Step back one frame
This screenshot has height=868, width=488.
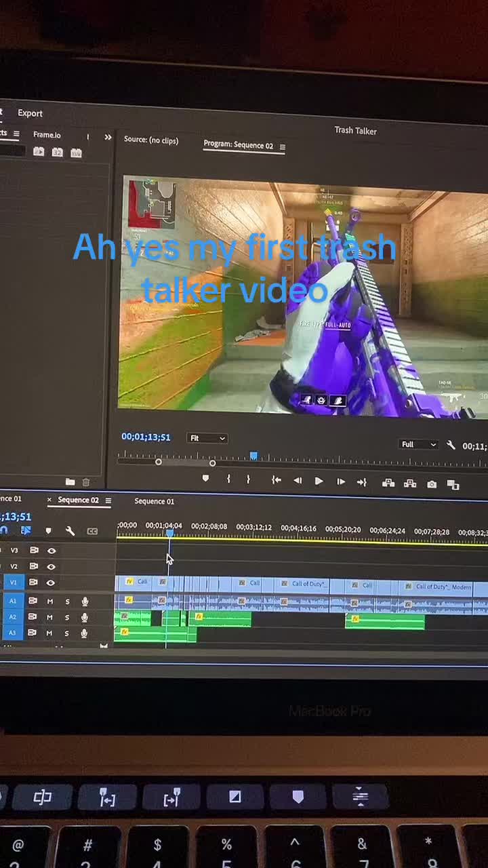coord(297,481)
